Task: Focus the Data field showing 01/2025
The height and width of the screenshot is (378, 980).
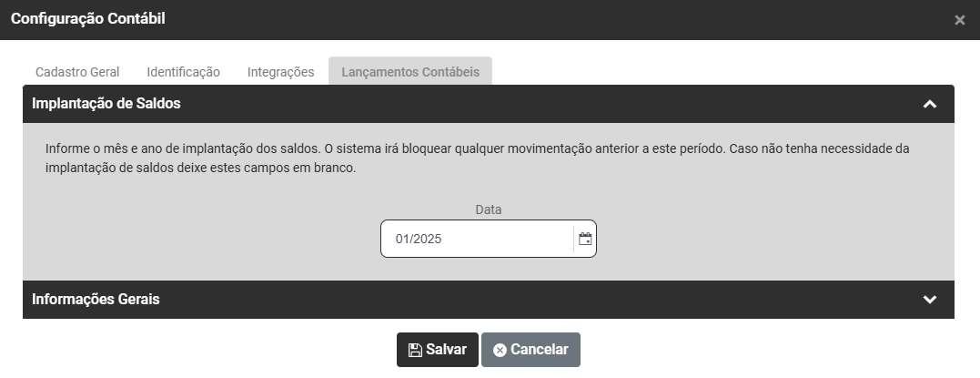Action: 473,239
